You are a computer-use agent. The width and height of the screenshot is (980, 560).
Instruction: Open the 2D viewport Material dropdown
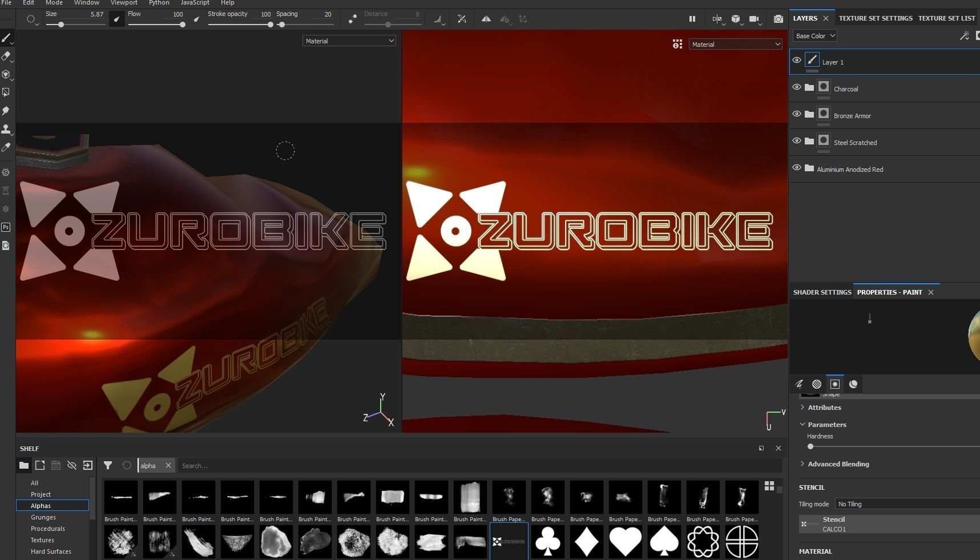[x=735, y=44]
